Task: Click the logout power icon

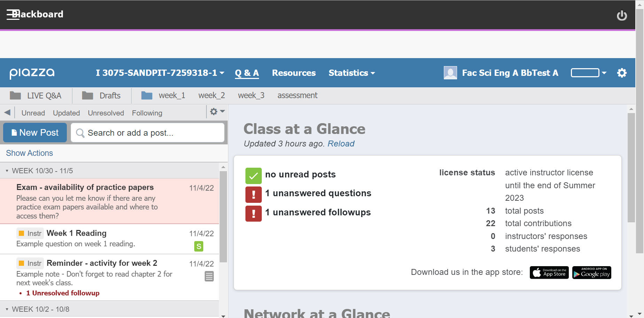Action: pos(622,15)
